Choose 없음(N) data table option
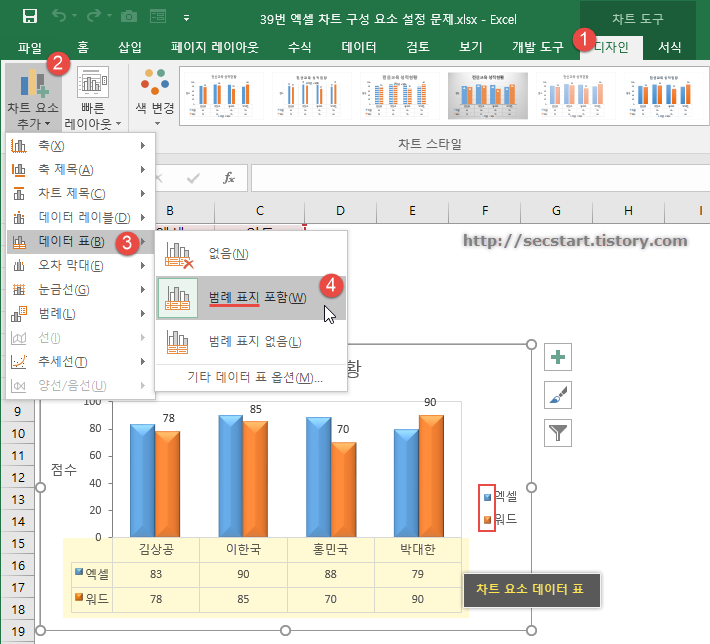 click(x=251, y=254)
